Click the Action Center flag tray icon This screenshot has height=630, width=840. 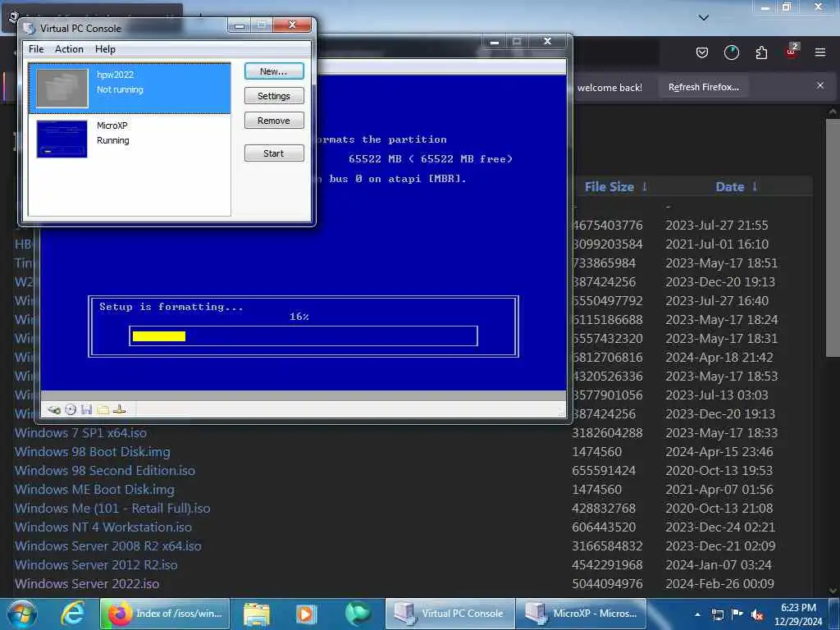pos(737,614)
